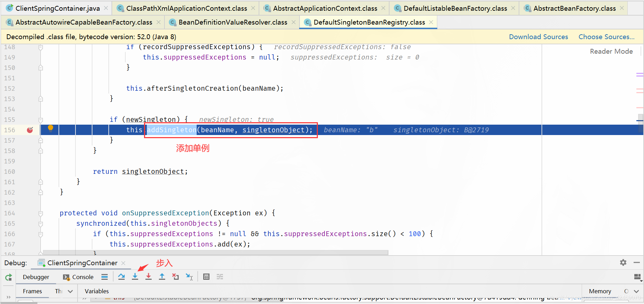Click return singletonObject statement
Screen dimensions: 644x304
coord(140,171)
